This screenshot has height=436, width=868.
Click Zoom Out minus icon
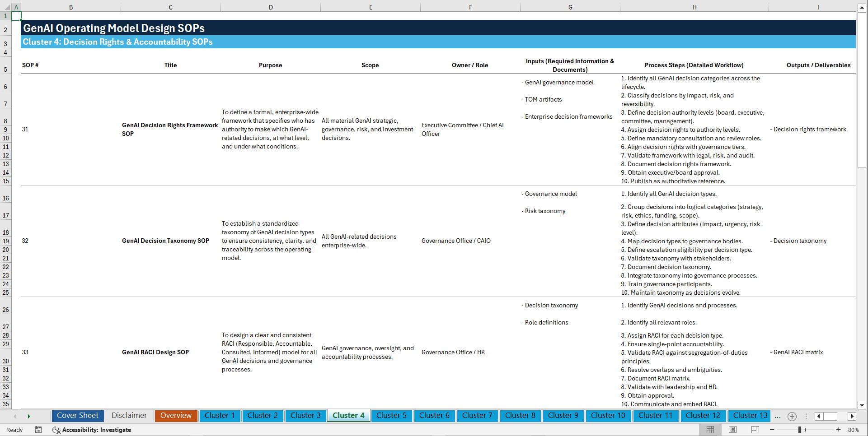click(773, 430)
